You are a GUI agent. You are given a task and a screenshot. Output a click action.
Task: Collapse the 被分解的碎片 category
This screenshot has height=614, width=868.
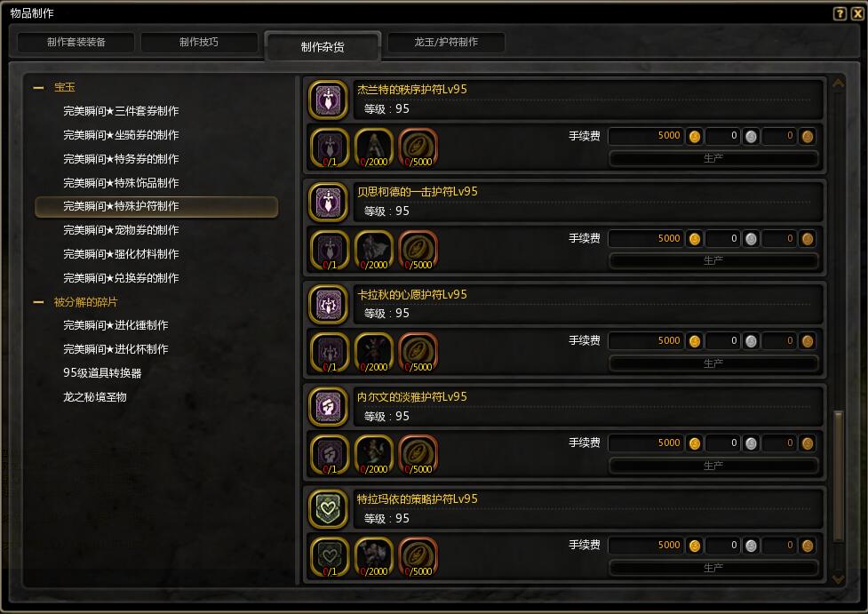39,302
